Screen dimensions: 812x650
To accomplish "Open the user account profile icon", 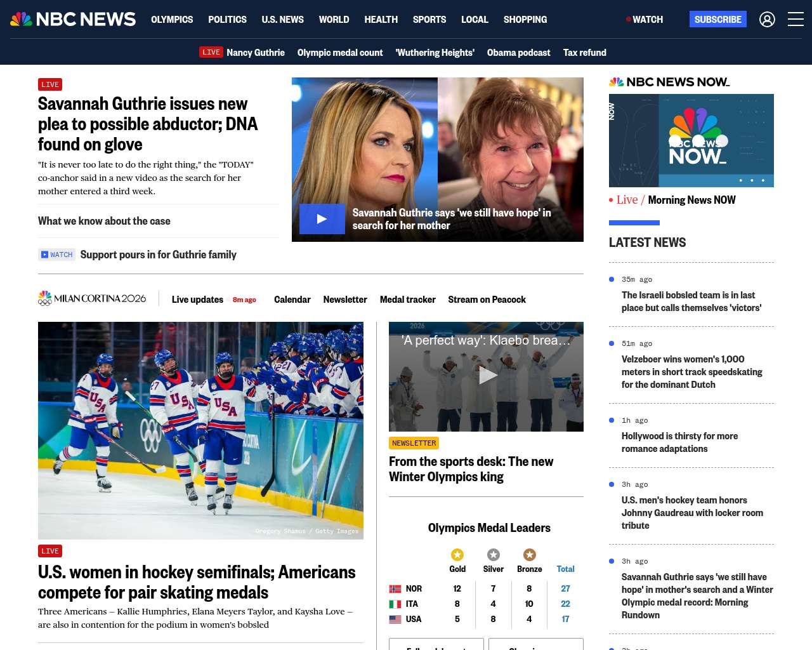I will (x=767, y=20).
